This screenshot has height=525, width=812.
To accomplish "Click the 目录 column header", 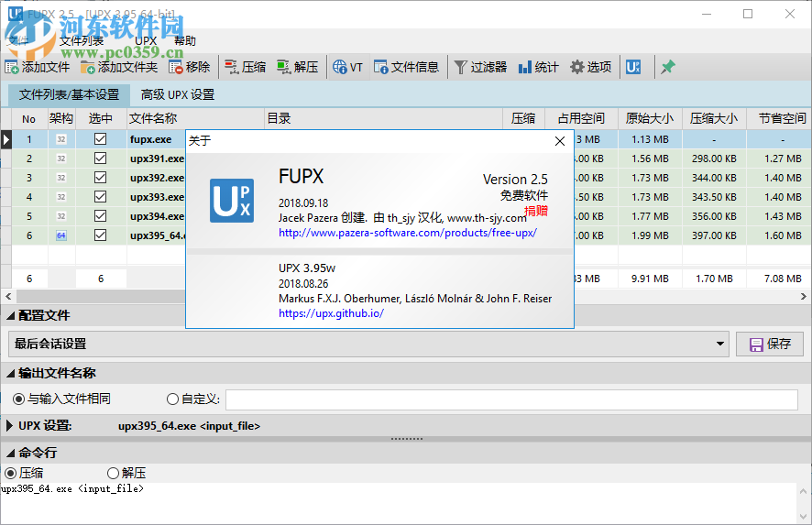I will [x=384, y=118].
